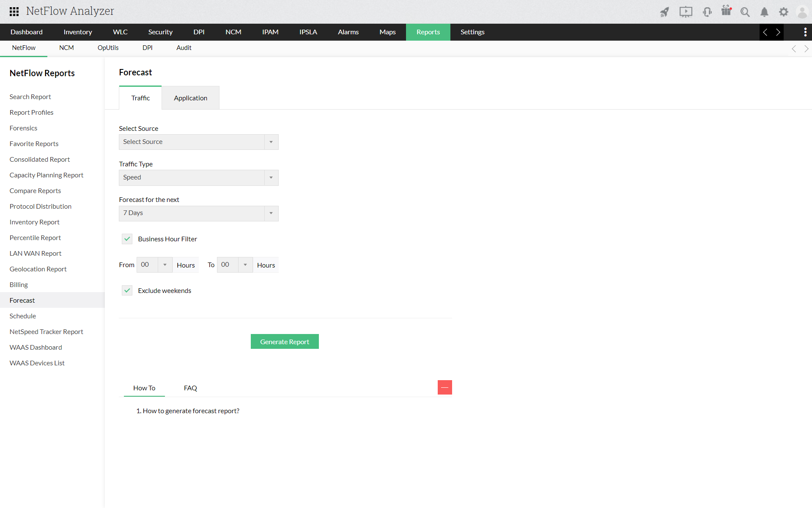Screen dimensions: 812x508
Task: Expand the Traffic Type dropdown
Action: [198, 177]
